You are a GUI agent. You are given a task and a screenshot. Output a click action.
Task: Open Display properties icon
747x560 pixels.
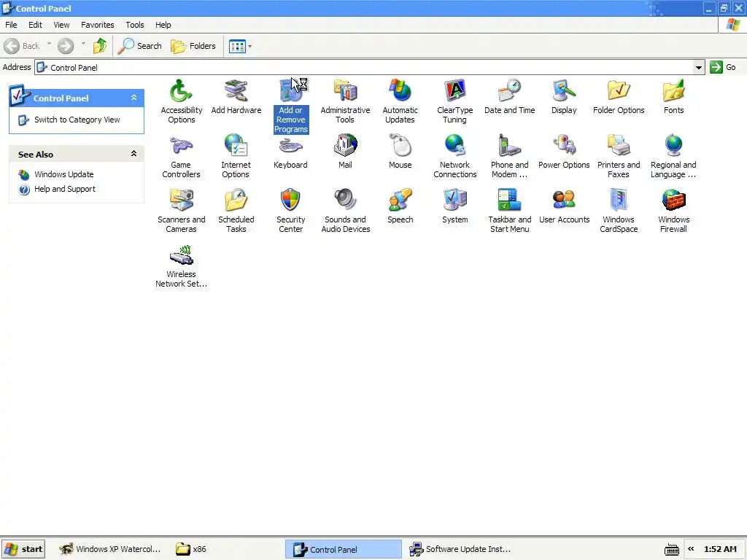point(564,90)
